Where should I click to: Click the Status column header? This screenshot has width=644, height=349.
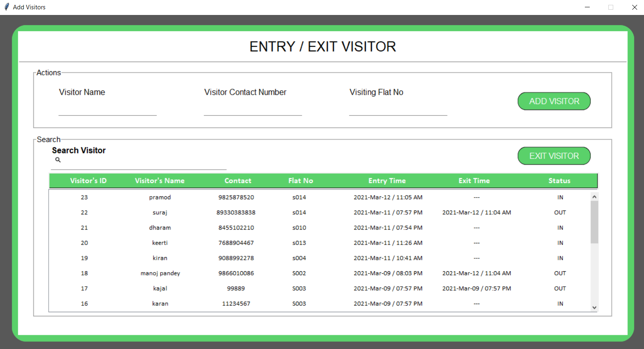[559, 181]
